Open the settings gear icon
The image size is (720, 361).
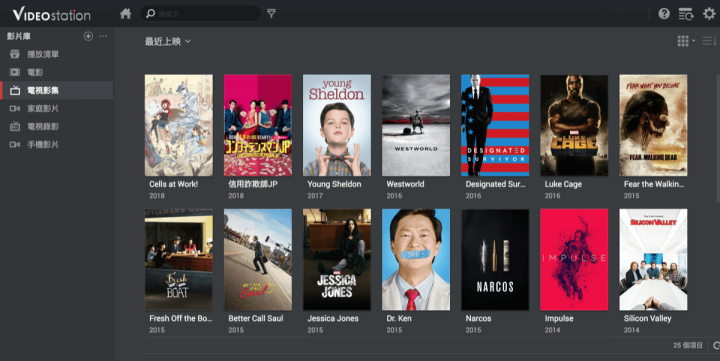pyautogui.click(x=709, y=14)
